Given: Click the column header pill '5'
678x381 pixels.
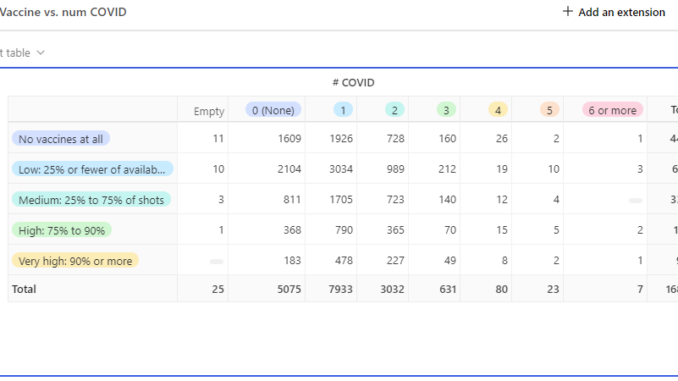Looking at the screenshot, I should (x=550, y=110).
